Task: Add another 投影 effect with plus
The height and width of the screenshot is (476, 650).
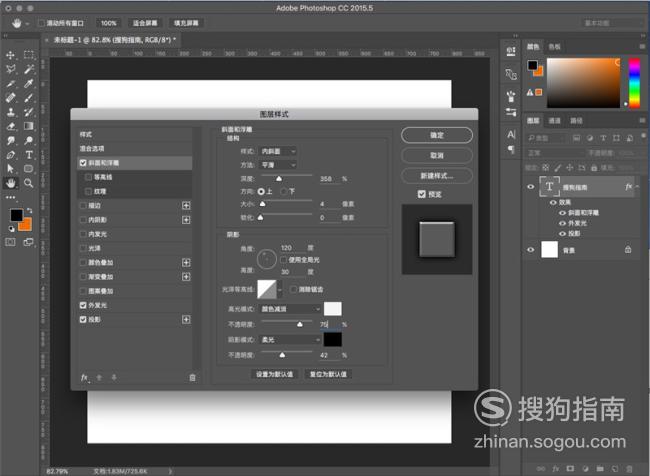Action: click(186, 319)
